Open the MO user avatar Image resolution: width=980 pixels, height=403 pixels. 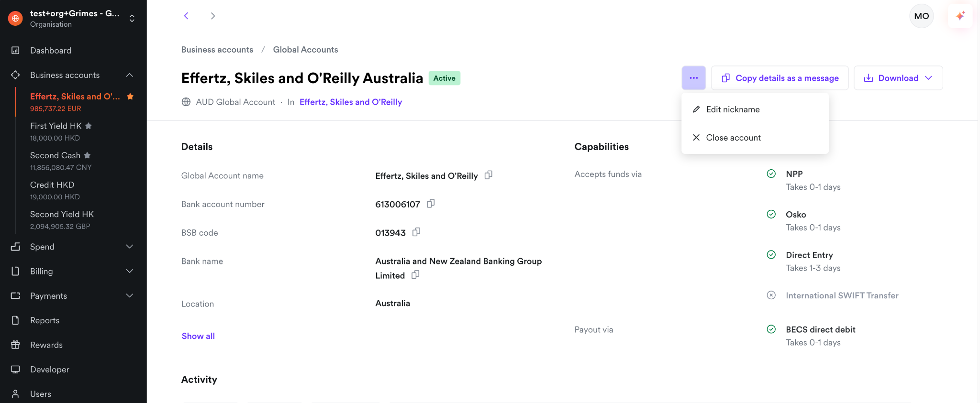[x=921, y=16]
